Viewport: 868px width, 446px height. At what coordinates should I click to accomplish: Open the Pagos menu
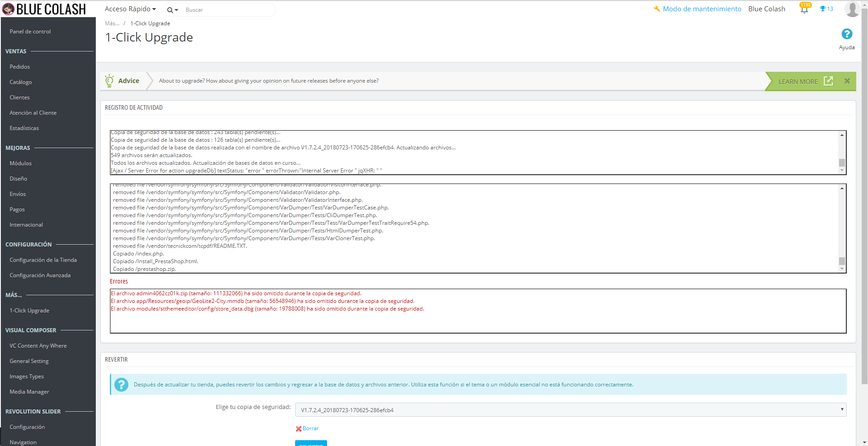[x=17, y=209]
